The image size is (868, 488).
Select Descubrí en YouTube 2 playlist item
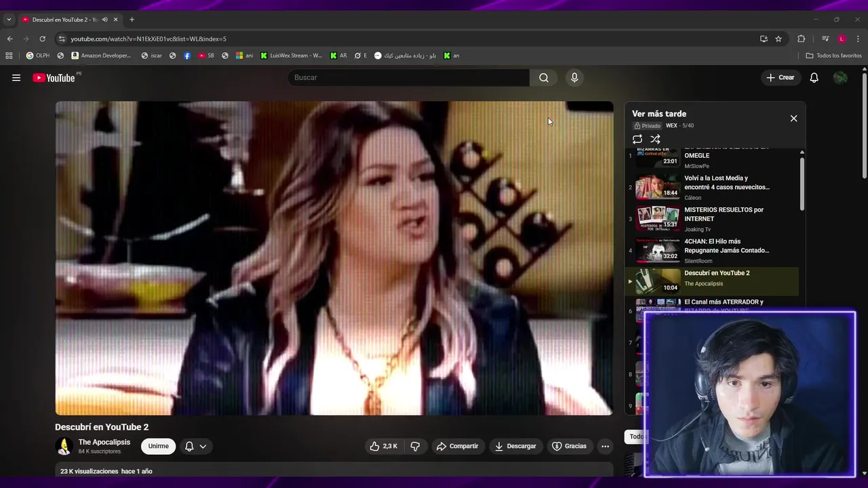tap(712, 281)
